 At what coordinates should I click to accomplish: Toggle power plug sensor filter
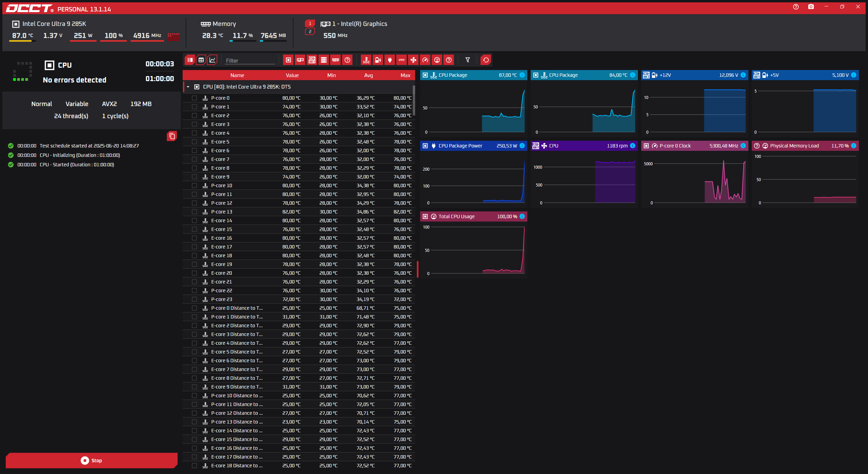click(390, 60)
